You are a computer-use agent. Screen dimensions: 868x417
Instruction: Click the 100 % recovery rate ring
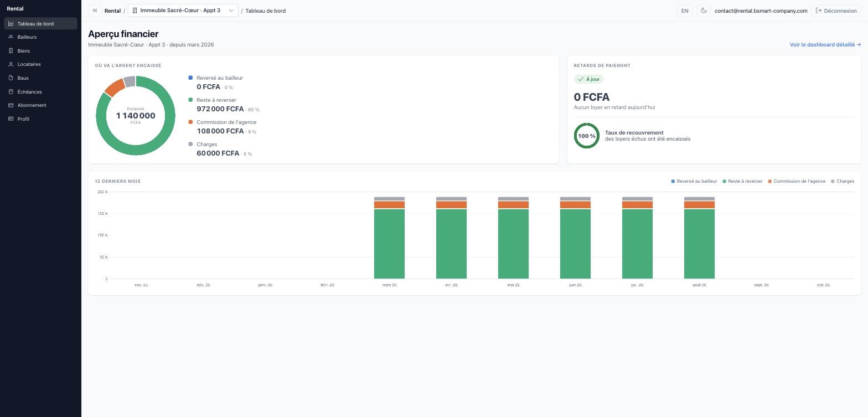pyautogui.click(x=587, y=136)
